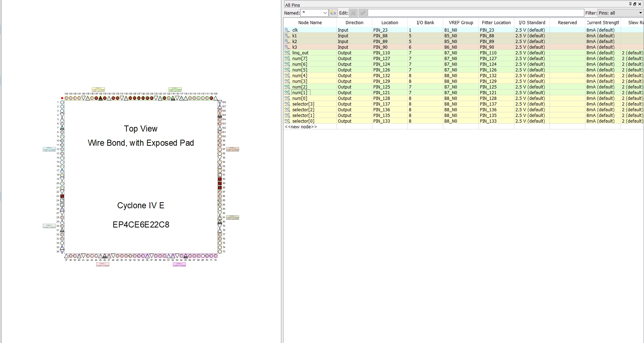Click the I/O Standard column header

(532, 22)
